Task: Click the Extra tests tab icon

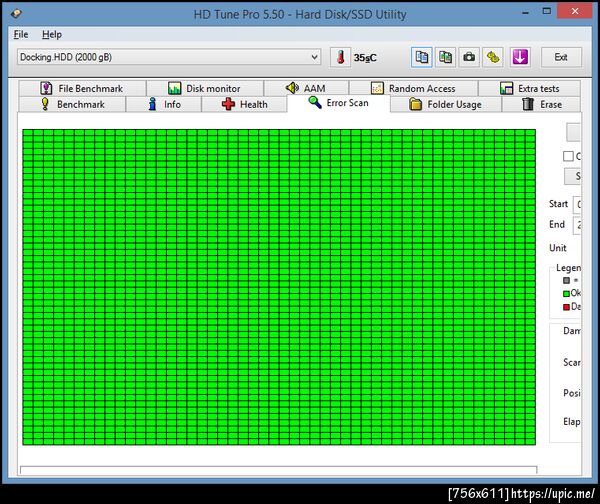Action: 506,88
